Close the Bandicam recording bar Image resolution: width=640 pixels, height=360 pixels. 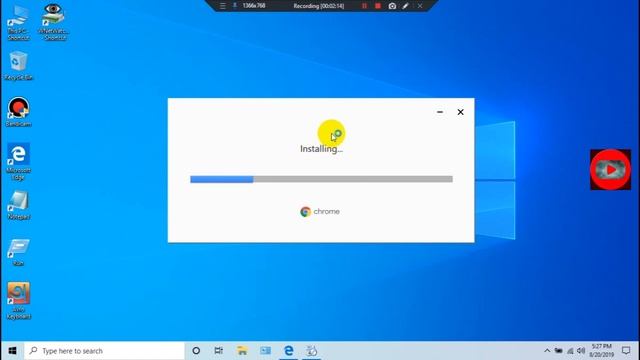[420, 6]
